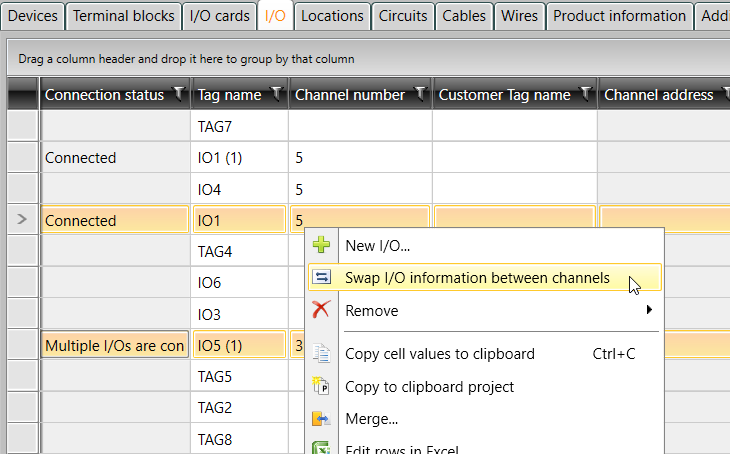Select the TAG7 tag name cell
730x454 pixels.
coord(239,127)
